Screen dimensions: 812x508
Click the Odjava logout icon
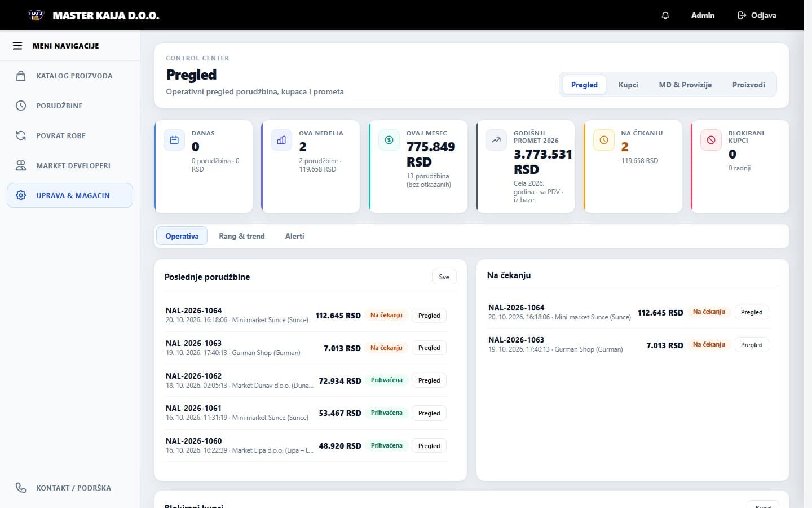pyautogui.click(x=742, y=15)
